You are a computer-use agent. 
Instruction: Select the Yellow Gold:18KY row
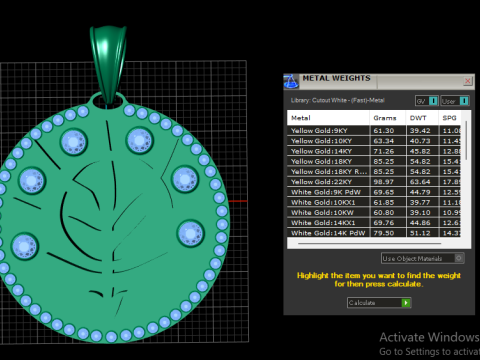374,162
